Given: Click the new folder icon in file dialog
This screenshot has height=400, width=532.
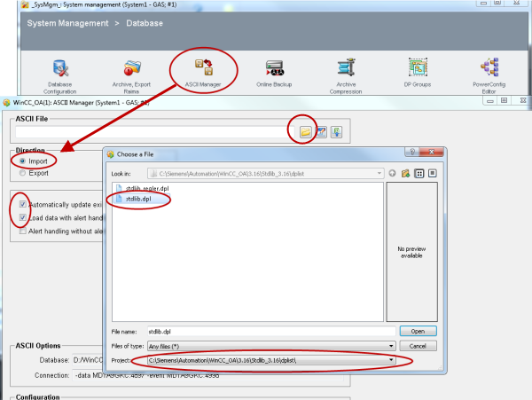Looking at the screenshot, I should (x=404, y=173).
